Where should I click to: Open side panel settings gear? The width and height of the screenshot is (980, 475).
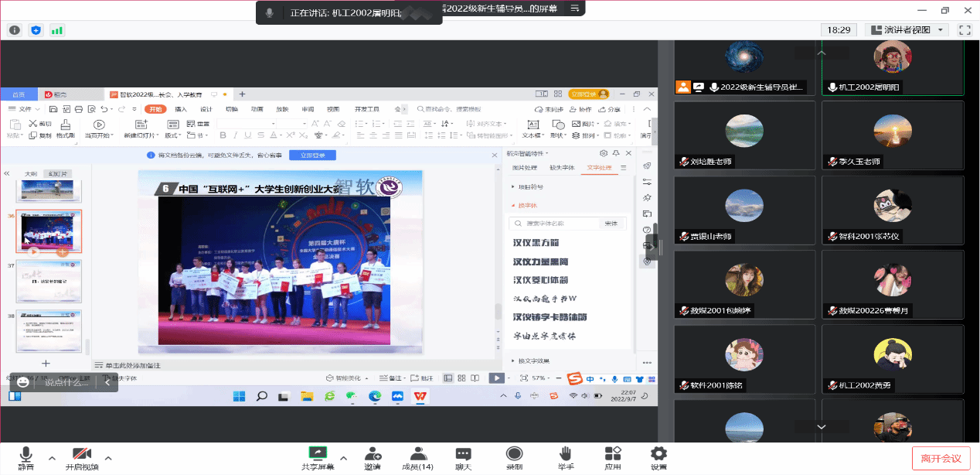tap(604, 153)
